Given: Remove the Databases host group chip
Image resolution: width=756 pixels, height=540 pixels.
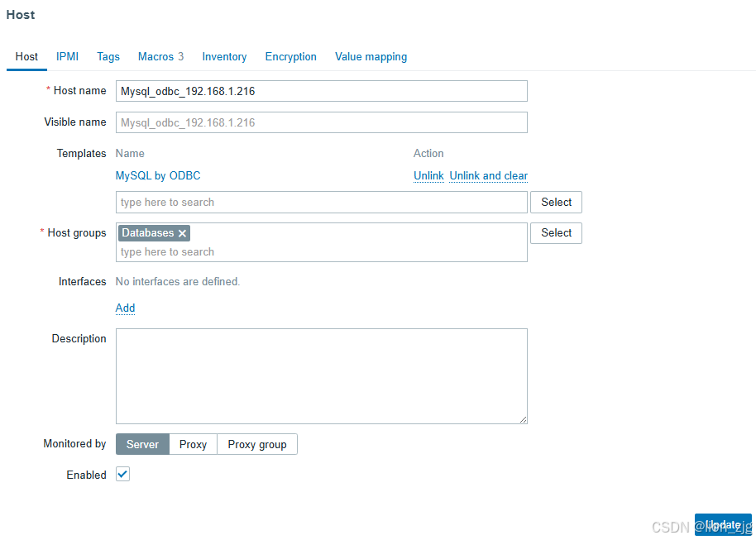Looking at the screenshot, I should coord(180,233).
